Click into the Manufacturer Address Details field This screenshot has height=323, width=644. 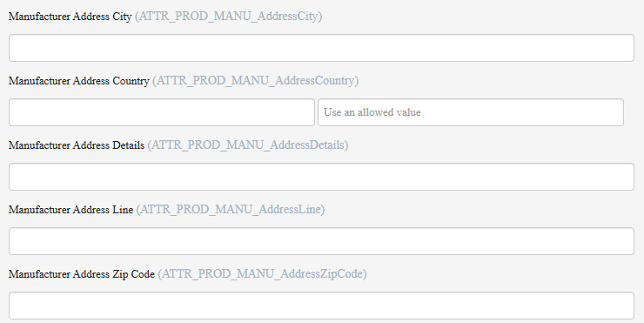click(321, 177)
